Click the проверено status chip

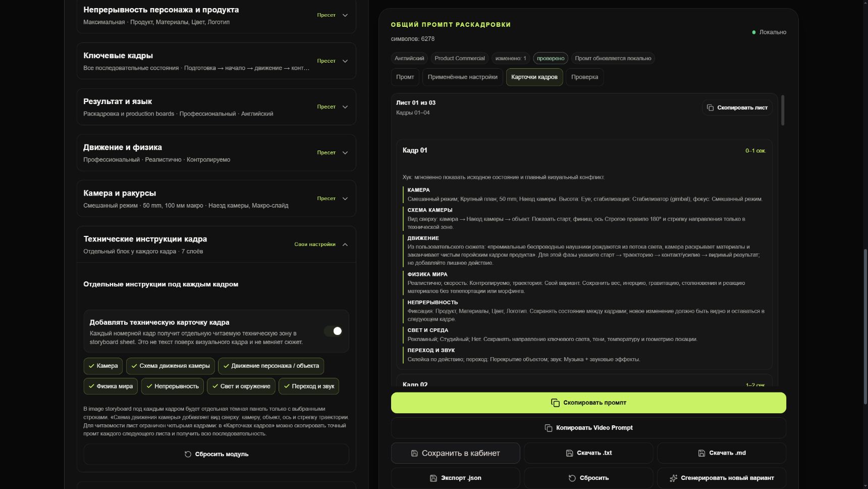point(551,59)
